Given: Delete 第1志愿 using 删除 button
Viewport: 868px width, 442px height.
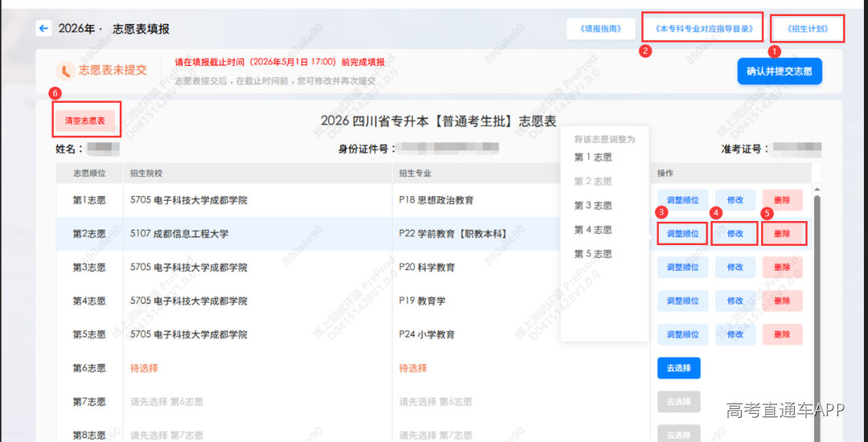Looking at the screenshot, I should tap(782, 200).
